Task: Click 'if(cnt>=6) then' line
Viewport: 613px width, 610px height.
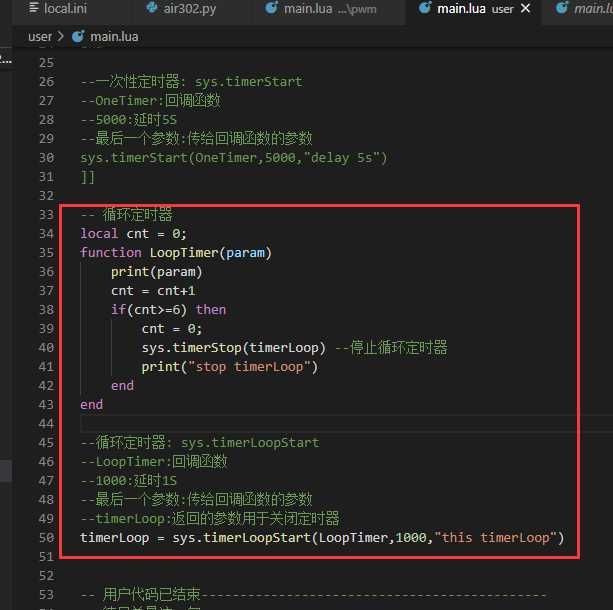Action: (x=168, y=310)
